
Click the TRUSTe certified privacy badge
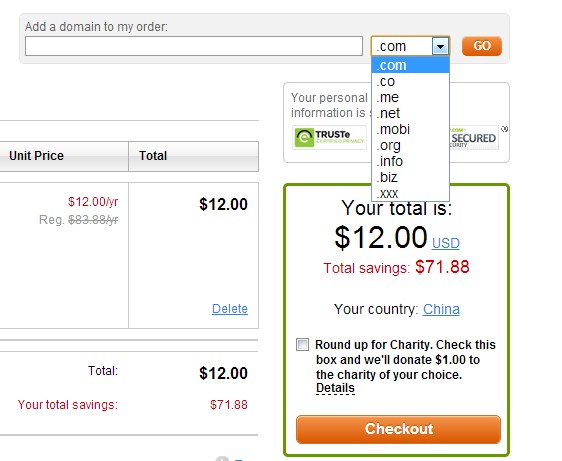pyautogui.click(x=329, y=137)
